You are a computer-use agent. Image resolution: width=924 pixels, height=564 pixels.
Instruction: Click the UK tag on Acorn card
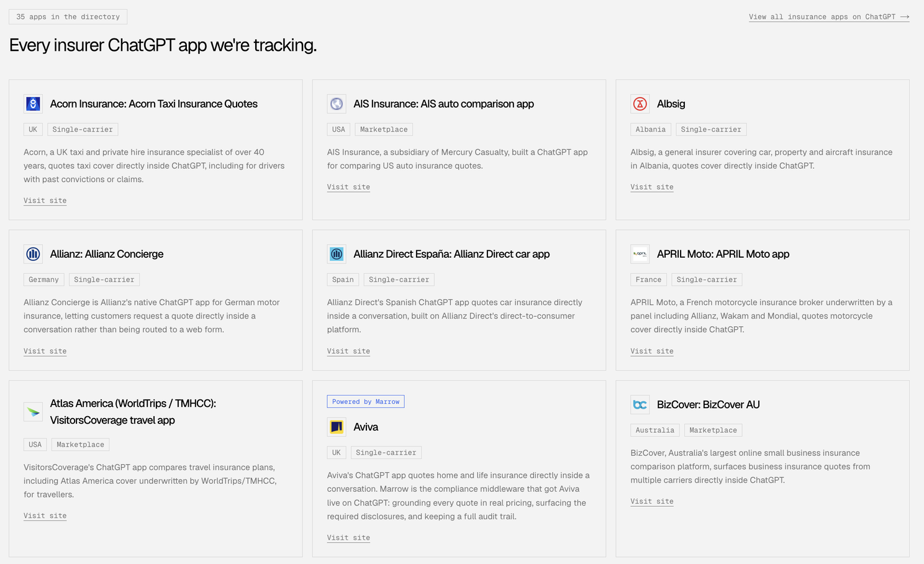[x=33, y=129]
